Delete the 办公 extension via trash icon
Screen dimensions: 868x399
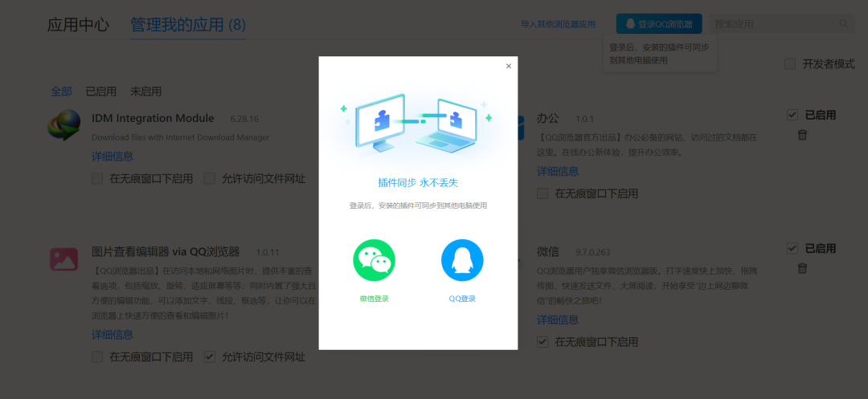802,135
